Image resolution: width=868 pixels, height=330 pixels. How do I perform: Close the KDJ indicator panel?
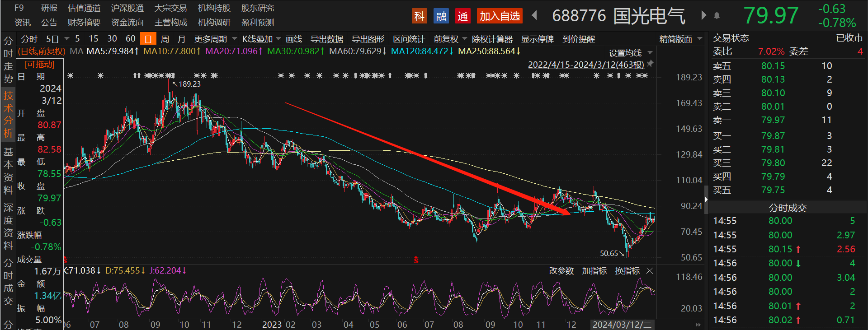coord(650,271)
